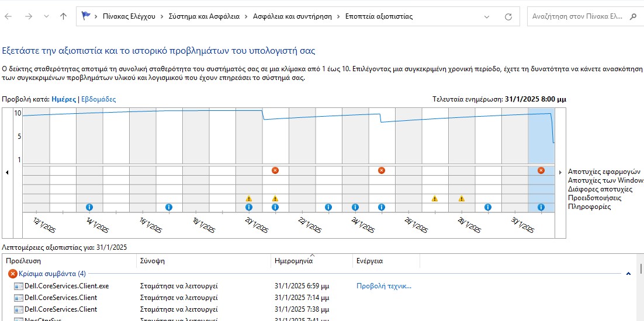
Task: Refresh the Reliability Monitor page
Action: (508, 17)
